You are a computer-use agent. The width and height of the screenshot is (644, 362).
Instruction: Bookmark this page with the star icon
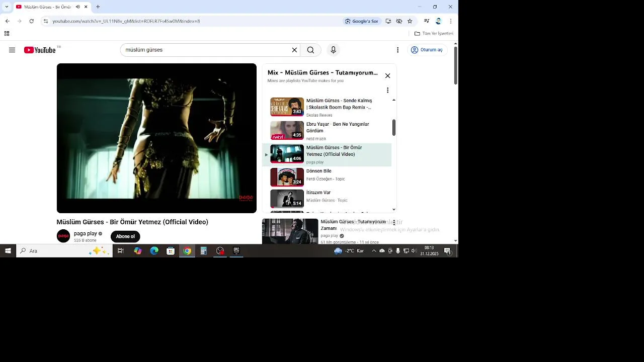[x=410, y=21]
